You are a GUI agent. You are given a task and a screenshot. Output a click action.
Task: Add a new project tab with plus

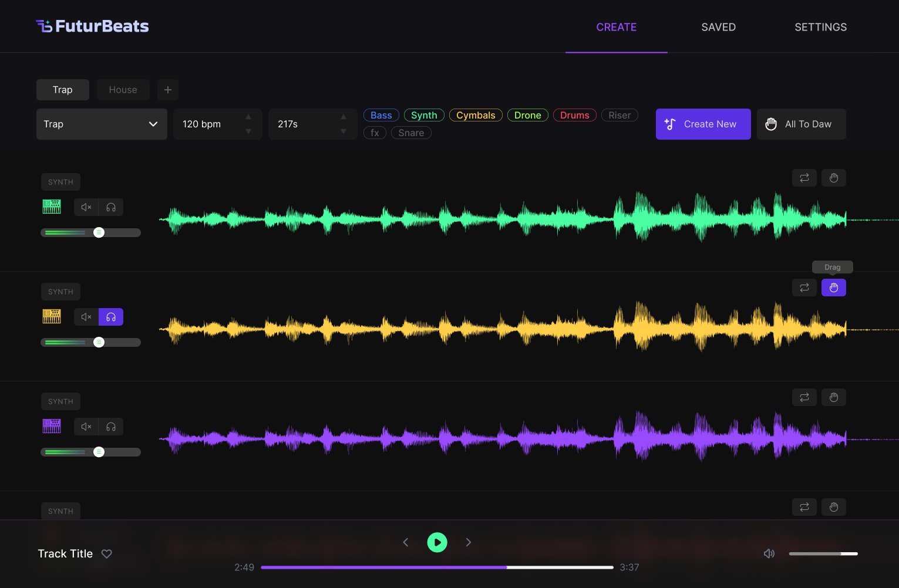point(168,90)
